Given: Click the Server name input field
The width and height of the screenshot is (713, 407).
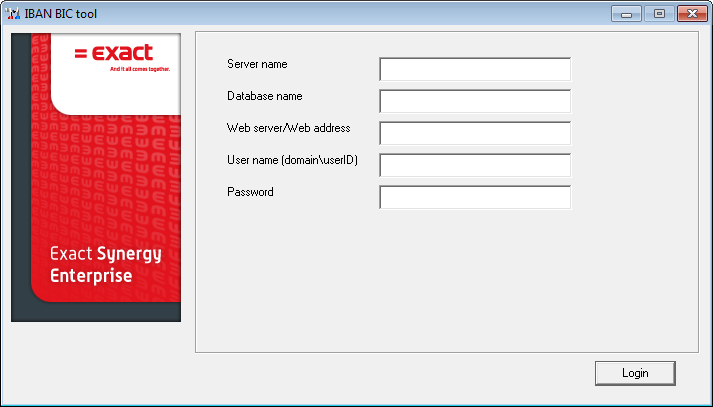Looking at the screenshot, I should pyautogui.click(x=475, y=69).
